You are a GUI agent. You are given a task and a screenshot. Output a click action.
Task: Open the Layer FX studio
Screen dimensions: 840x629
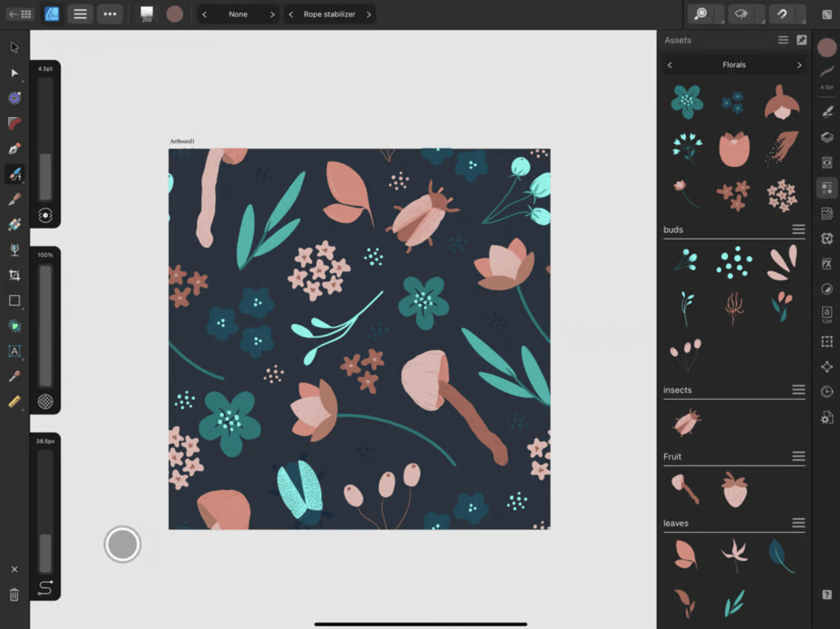(x=827, y=264)
